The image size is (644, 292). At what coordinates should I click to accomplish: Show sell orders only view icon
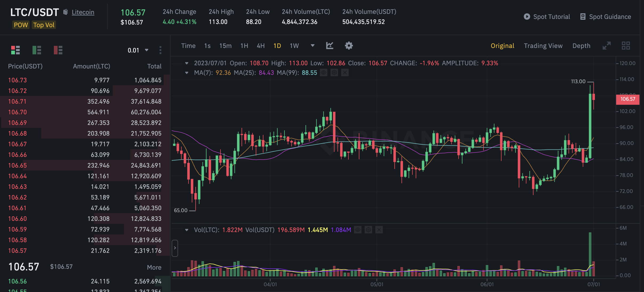point(58,50)
